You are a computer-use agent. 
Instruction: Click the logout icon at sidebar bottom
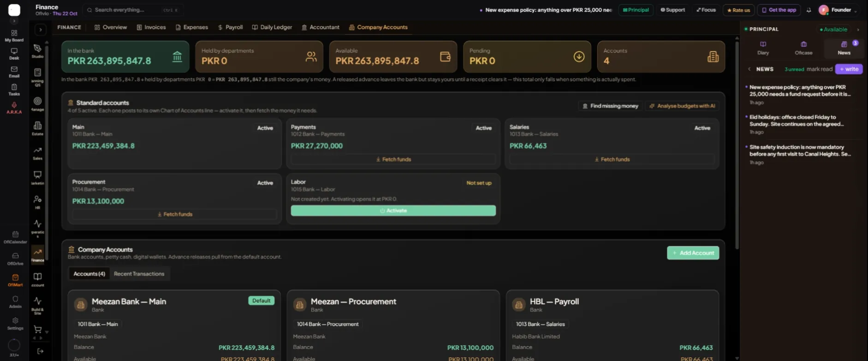pyautogui.click(x=41, y=351)
